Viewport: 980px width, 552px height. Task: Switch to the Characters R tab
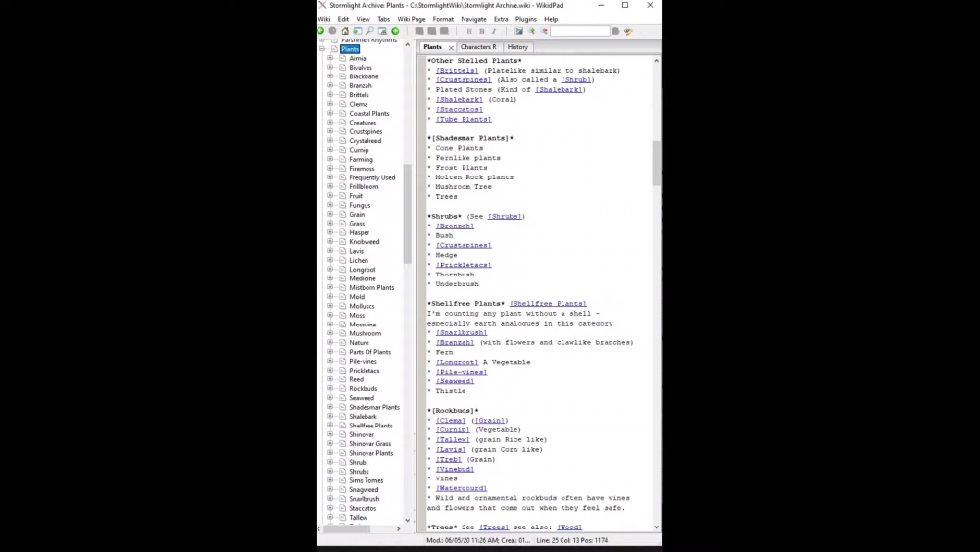(x=478, y=47)
